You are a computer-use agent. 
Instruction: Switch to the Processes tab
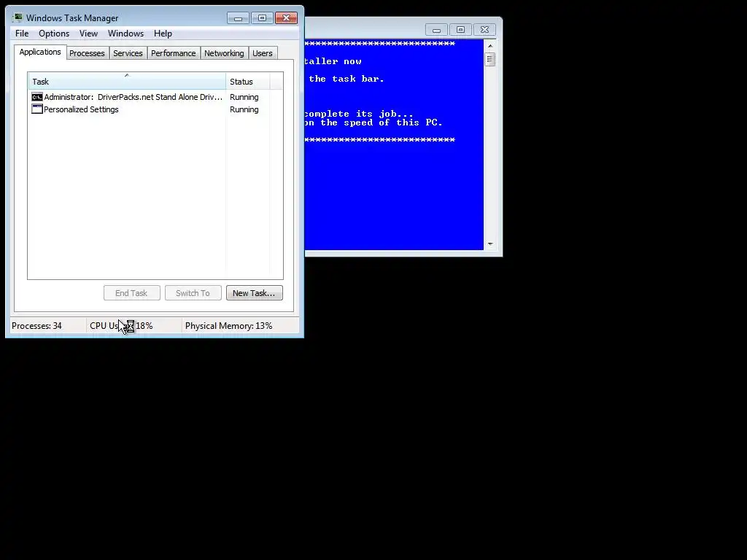(87, 53)
